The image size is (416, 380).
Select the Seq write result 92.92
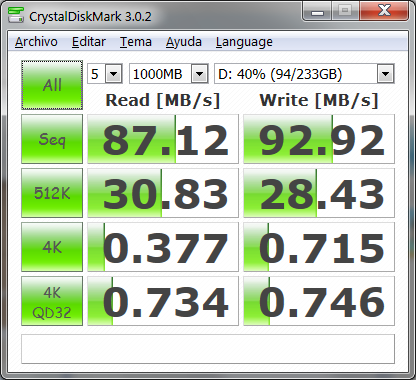click(x=319, y=139)
